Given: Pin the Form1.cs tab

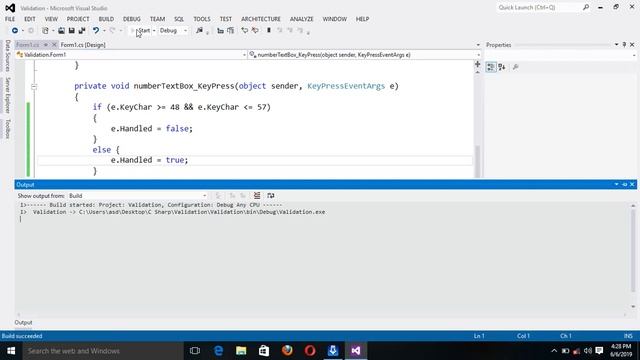Looking at the screenshot, I should [46, 45].
